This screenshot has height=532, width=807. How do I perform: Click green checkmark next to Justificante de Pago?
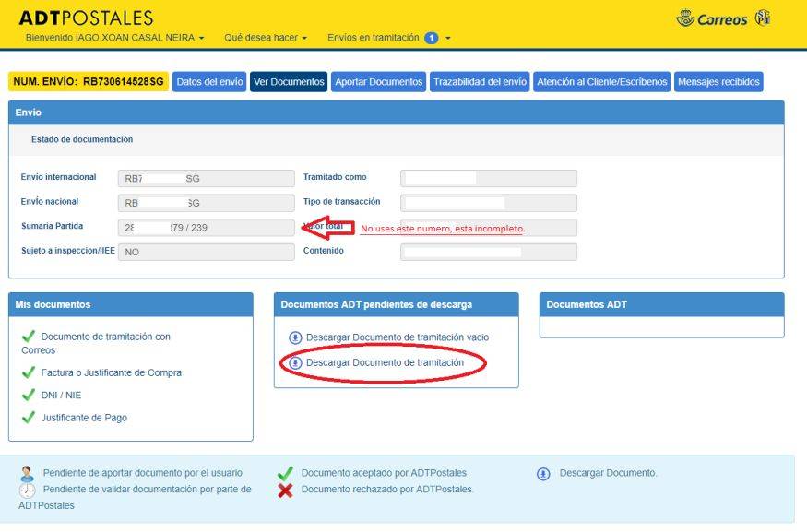tap(29, 417)
